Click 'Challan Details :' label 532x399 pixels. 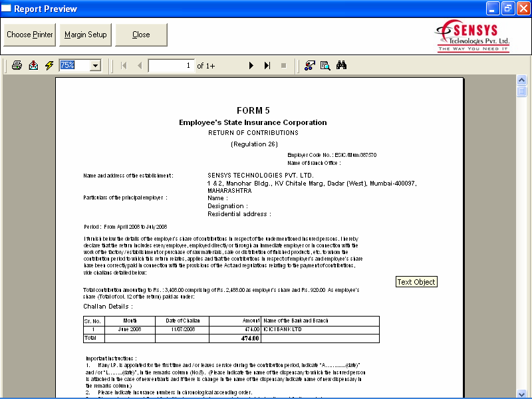108,307
